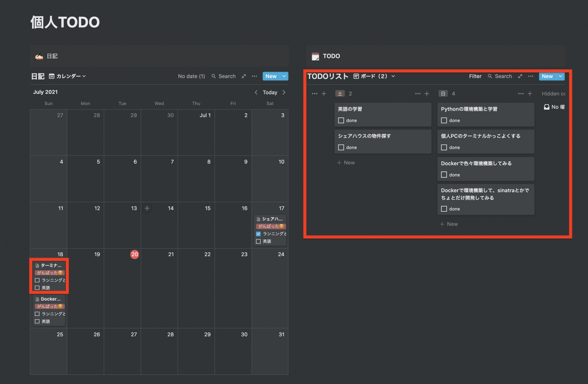Click the + icon on calendar day 13
The height and width of the screenshot is (384, 588).
pos(147,208)
